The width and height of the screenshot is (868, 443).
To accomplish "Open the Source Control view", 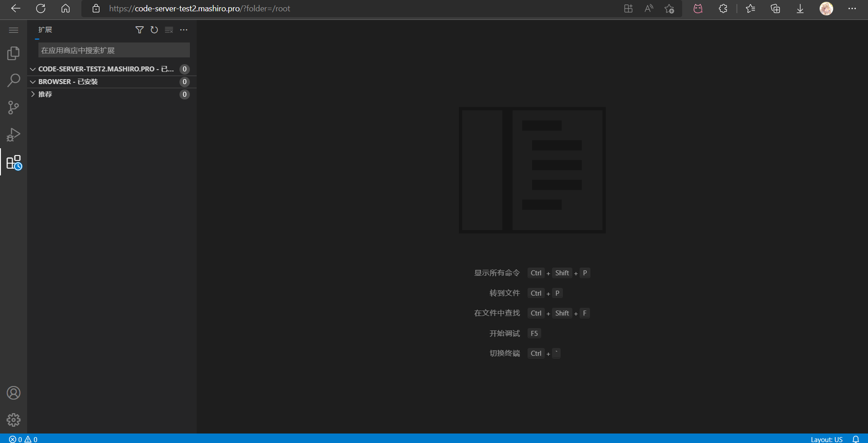I will (x=14, y=107).
